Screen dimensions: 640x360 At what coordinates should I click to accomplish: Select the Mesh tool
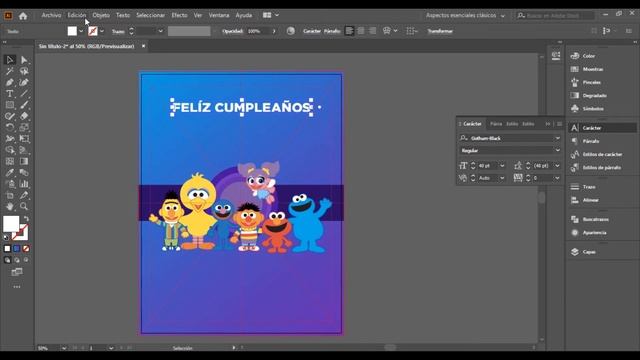(10, 161)
